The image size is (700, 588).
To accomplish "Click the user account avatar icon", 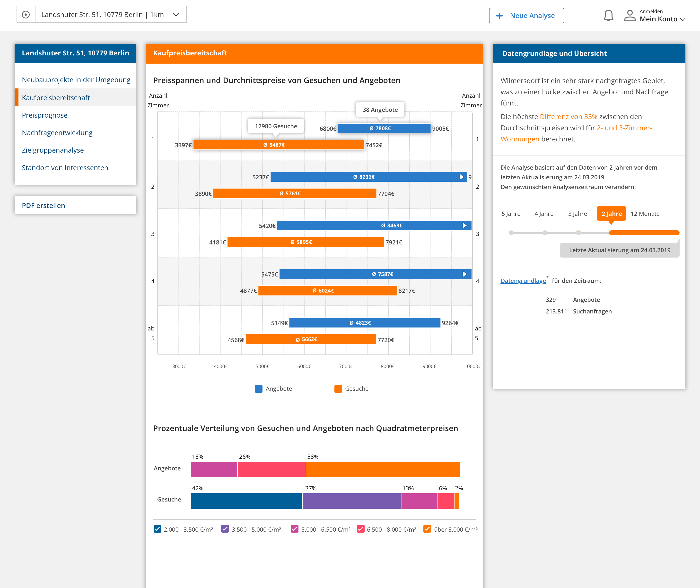I will (x=630, y=16).
